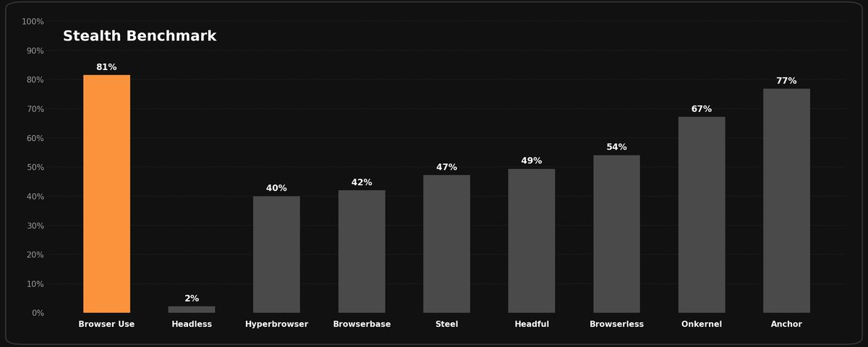This screenshot has height=347, width=868.
Task: Click the 0% y-axis tick label
Action: (38, 313)
